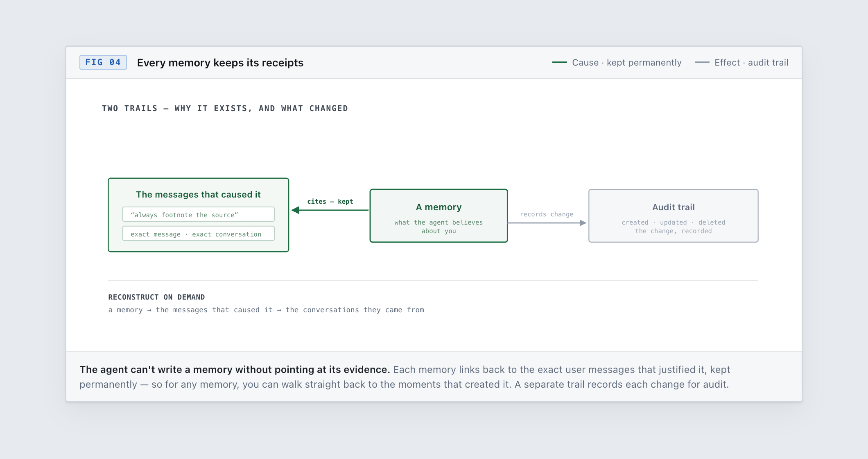Click the gray Effect legend line
Screen dimensions: 868x459
(x=702, y=62)
